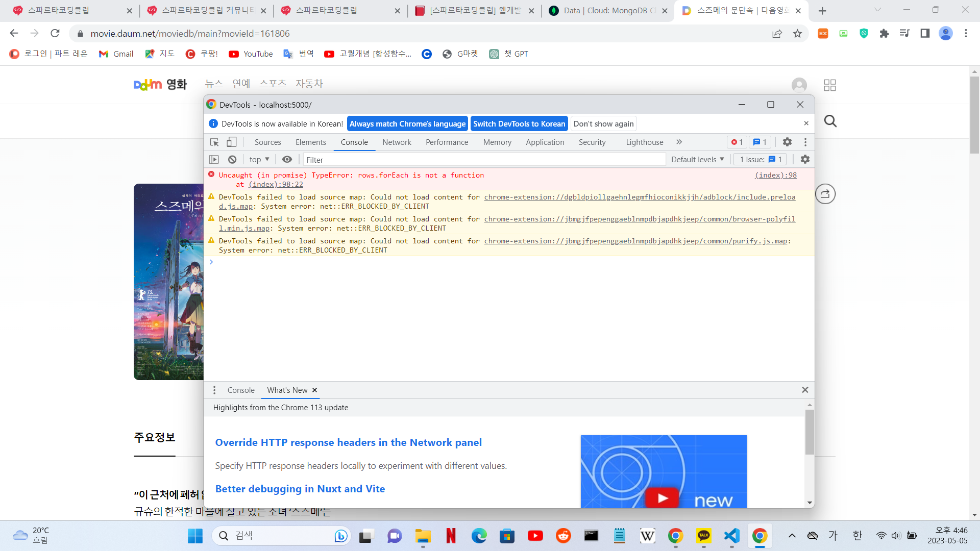Click the movie share round icon

click(825, 194)
